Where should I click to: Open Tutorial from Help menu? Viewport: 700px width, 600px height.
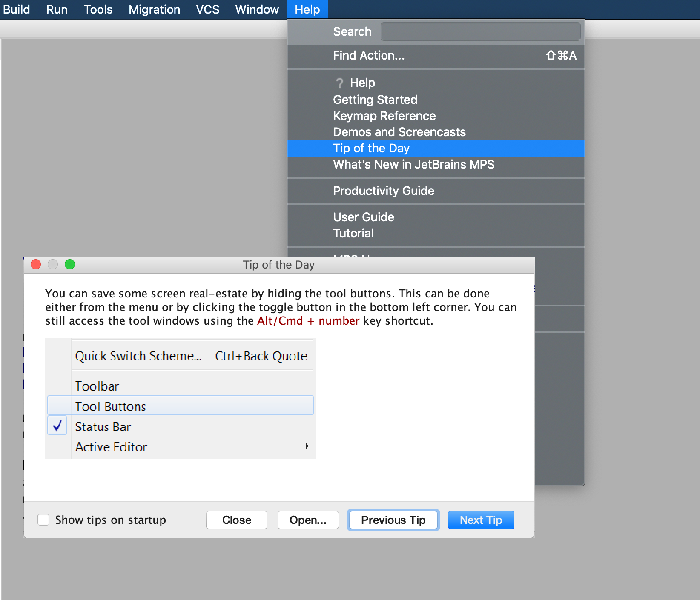[x=436, y=233]
